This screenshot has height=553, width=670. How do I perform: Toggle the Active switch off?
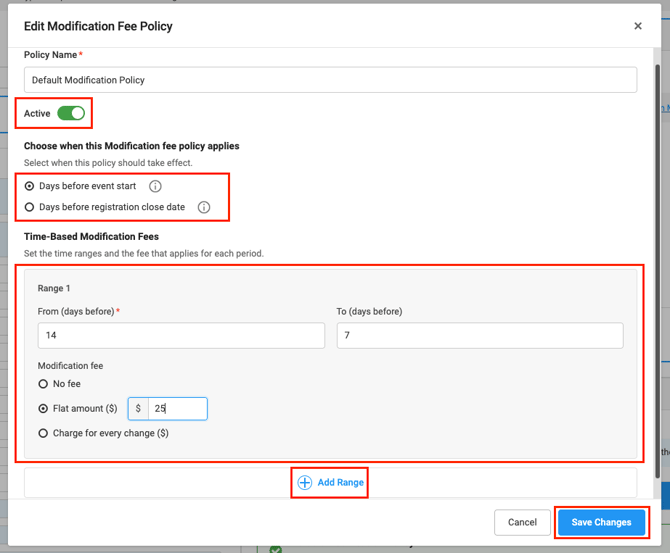point(71,113)
